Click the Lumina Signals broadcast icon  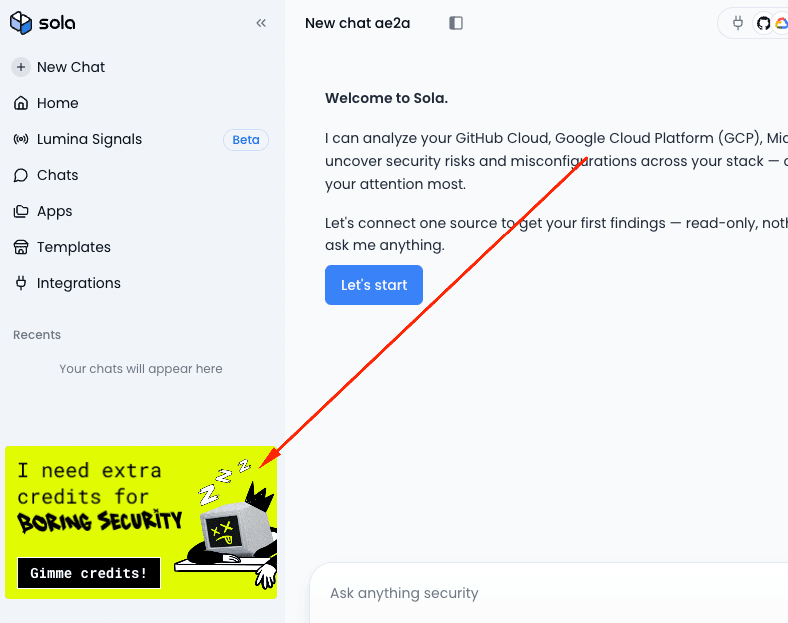point(21,139)
